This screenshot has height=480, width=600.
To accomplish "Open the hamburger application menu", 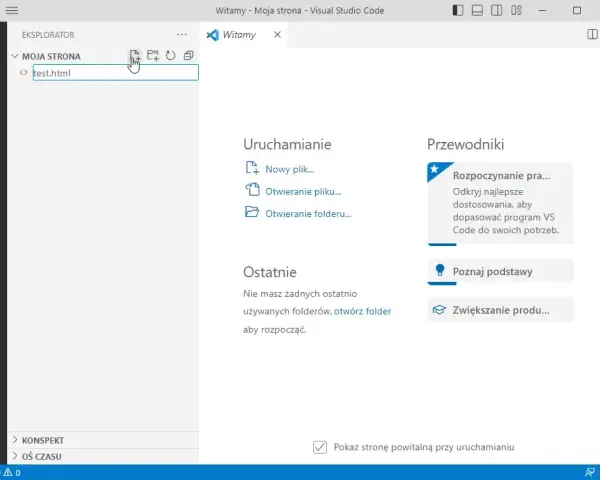I will click(x=12, y=10).
